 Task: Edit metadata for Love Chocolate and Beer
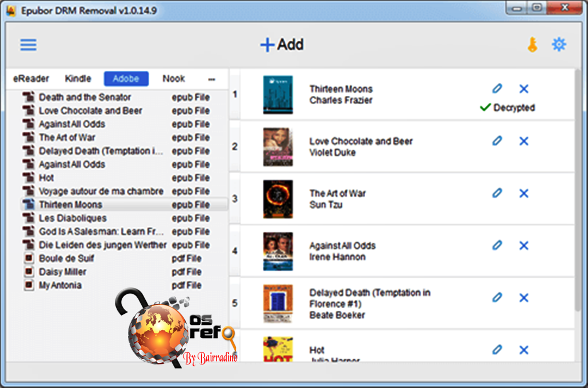[x=497, y=141]
